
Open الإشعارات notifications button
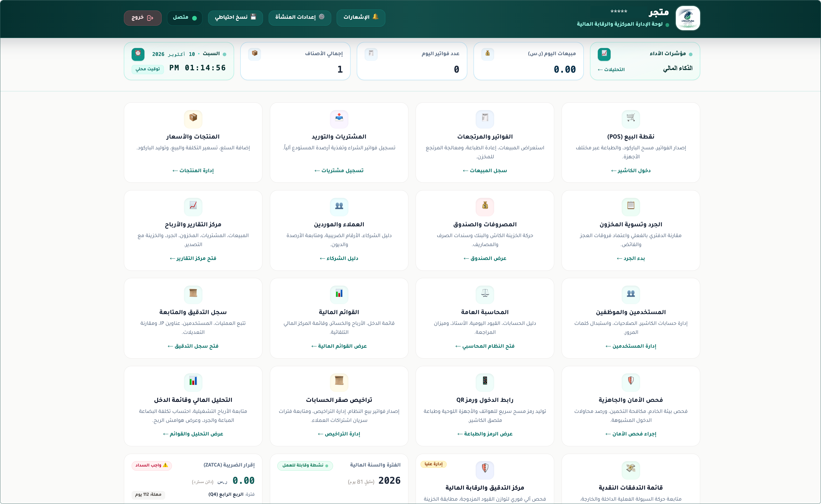[x=361, y=18]
